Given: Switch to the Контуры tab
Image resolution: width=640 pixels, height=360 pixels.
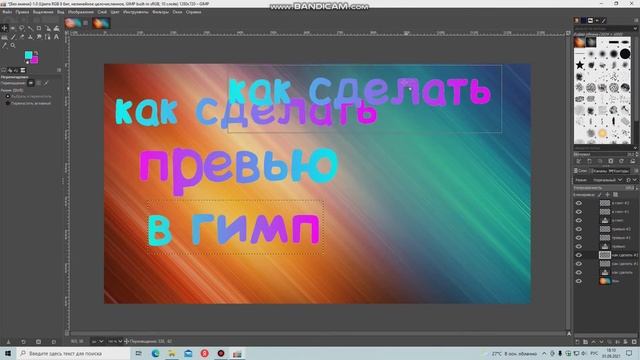Looking at the screenshot, I should point(619,171).
